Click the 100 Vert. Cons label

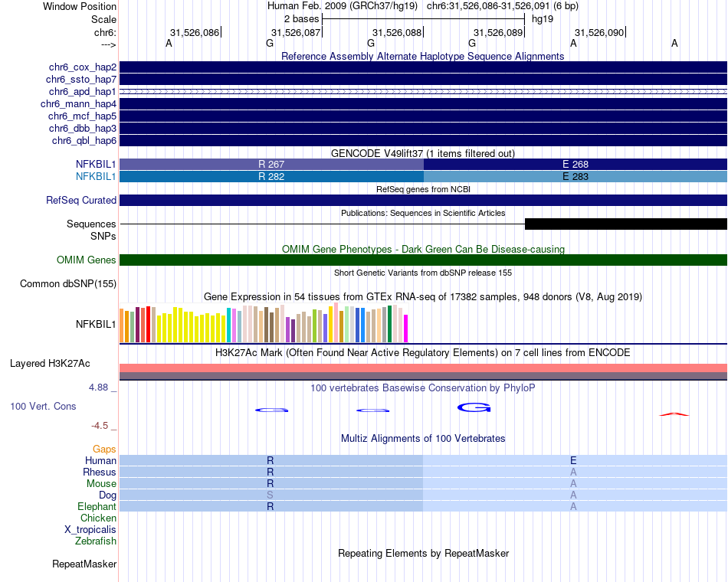point(43,406)
